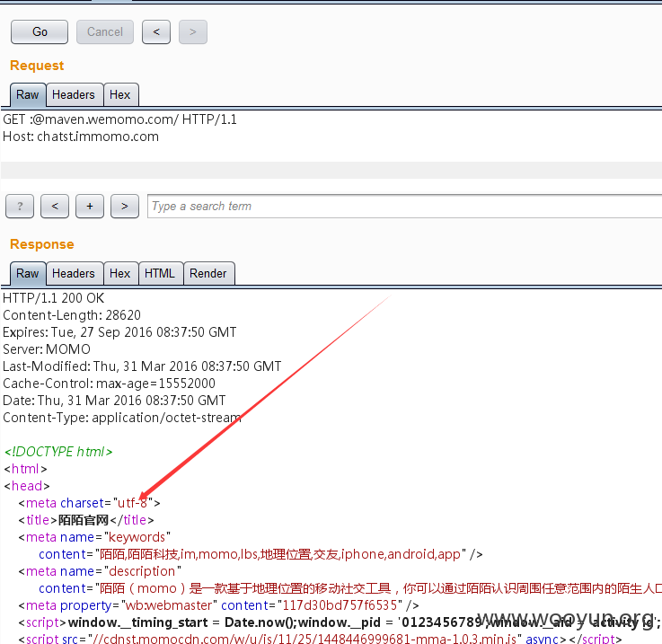662x644 pixels.
Task: Click the <title>陌陌官网</title> line
Action: [86, 520]
